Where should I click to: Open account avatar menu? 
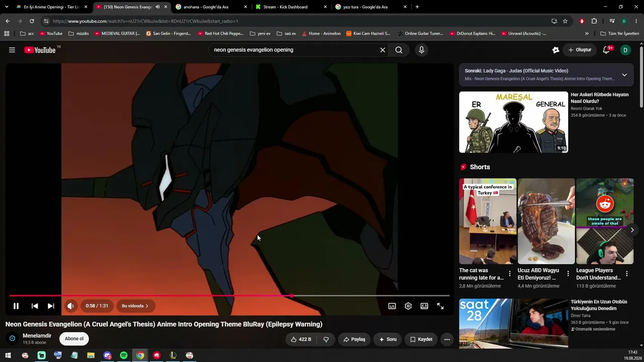(625, 50)
